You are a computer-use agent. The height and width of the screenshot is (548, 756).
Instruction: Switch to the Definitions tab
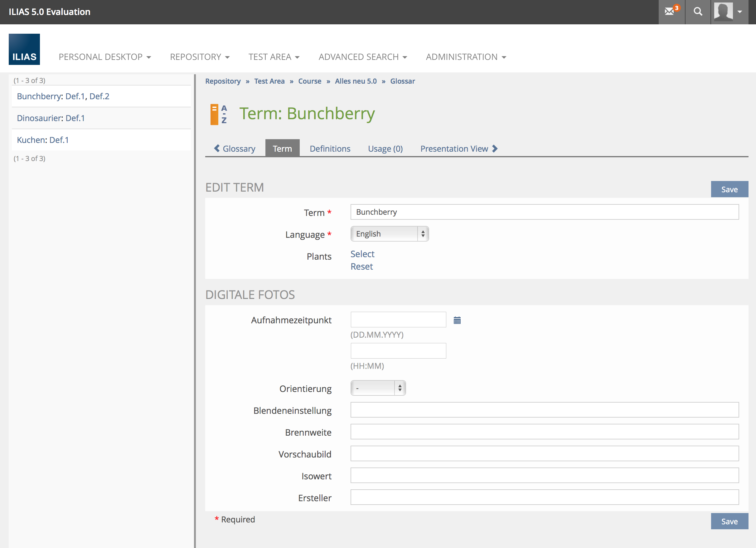[330, 149]
